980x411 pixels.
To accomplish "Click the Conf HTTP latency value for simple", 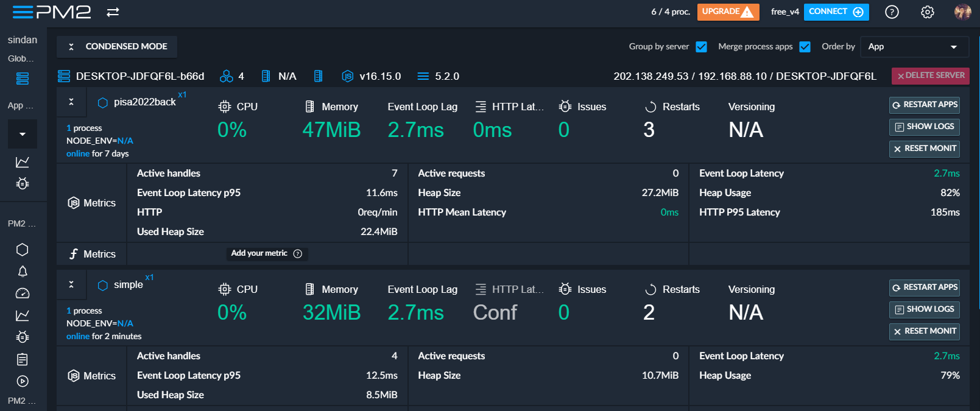I will pos(495,312).
